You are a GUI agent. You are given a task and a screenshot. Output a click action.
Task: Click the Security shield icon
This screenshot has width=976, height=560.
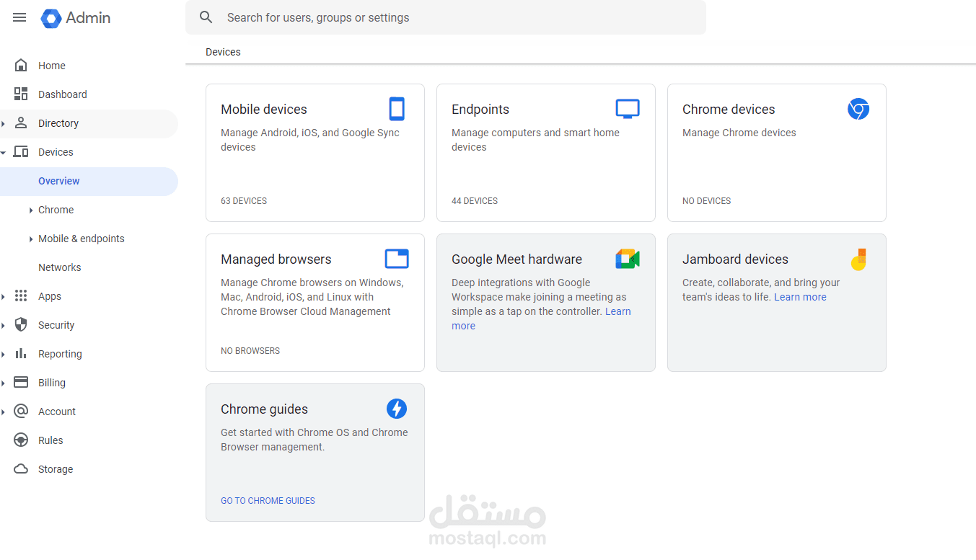[21, 325]
